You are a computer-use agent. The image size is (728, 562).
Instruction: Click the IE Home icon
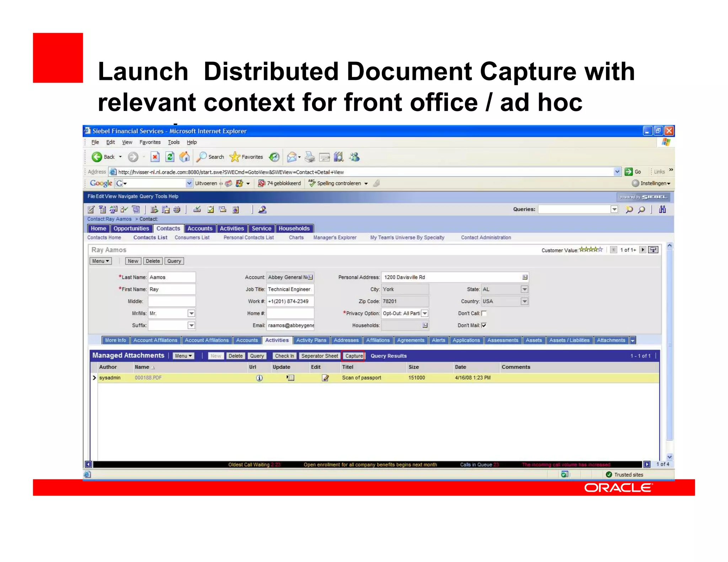(184, 157)
